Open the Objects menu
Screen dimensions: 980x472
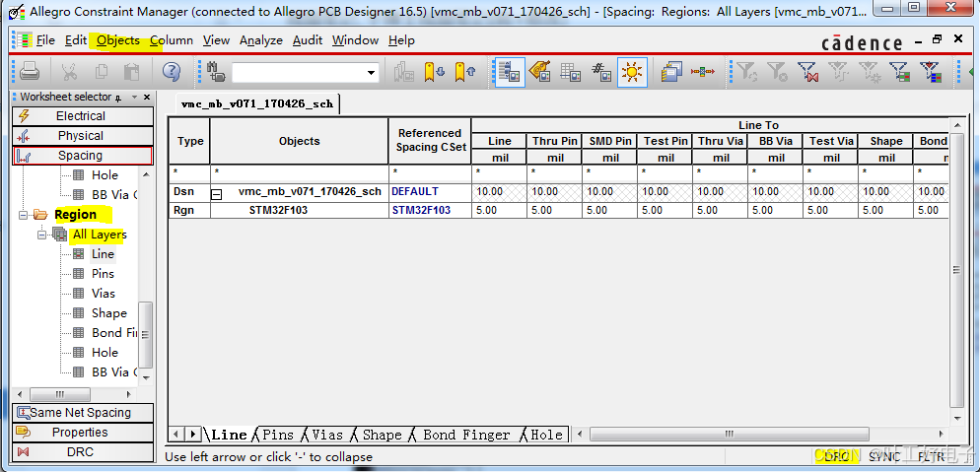point(118,40)
